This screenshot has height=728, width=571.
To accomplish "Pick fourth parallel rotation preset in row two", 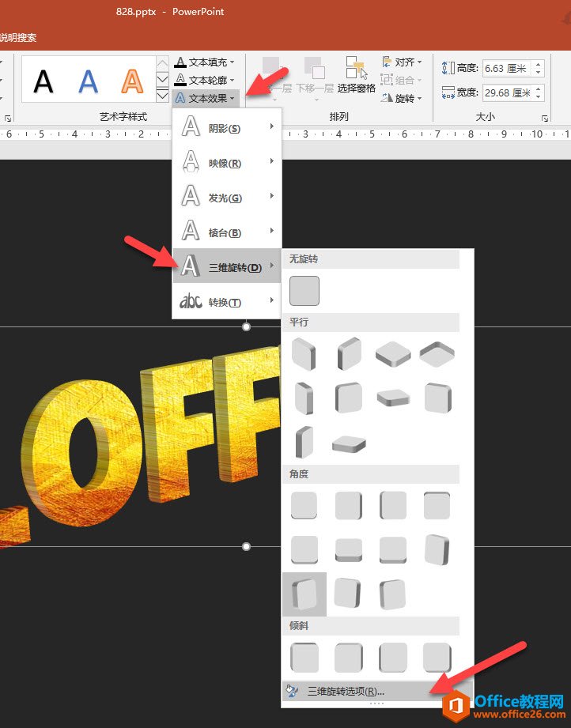I will [x=437, y=398].
